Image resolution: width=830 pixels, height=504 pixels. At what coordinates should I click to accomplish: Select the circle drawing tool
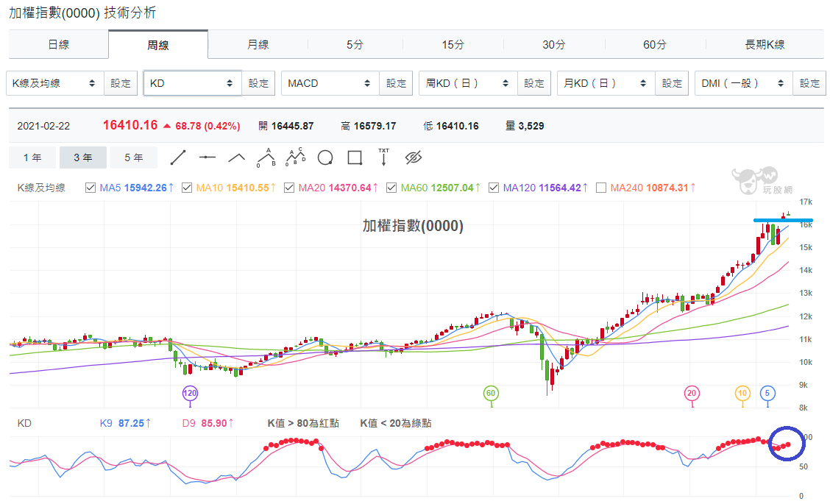325,157
